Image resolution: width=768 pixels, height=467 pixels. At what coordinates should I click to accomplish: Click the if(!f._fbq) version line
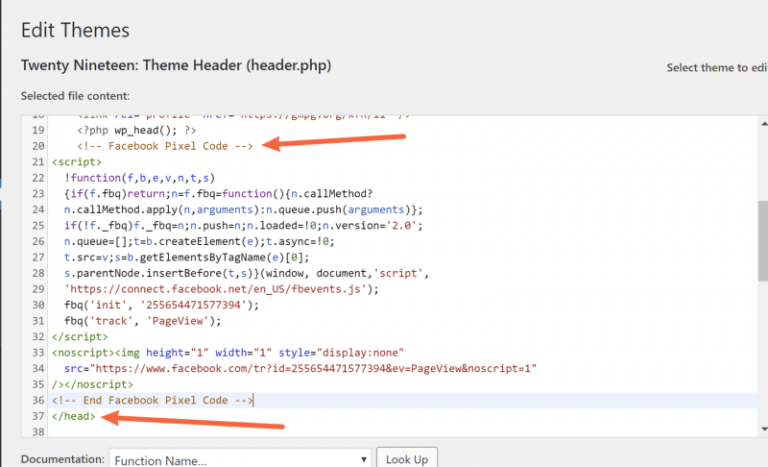(x=243, y=225)
